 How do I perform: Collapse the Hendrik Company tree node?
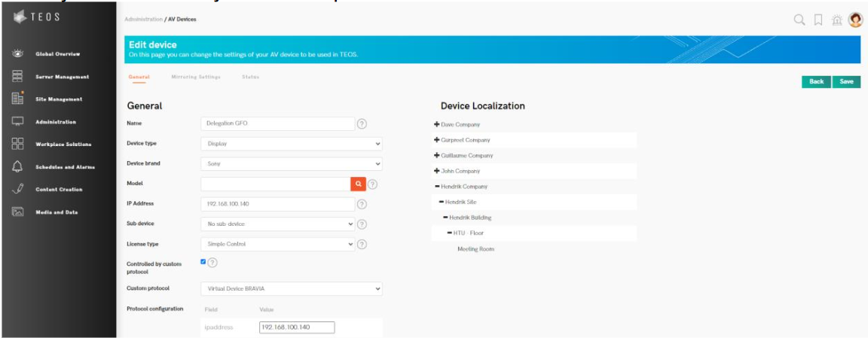437,186
